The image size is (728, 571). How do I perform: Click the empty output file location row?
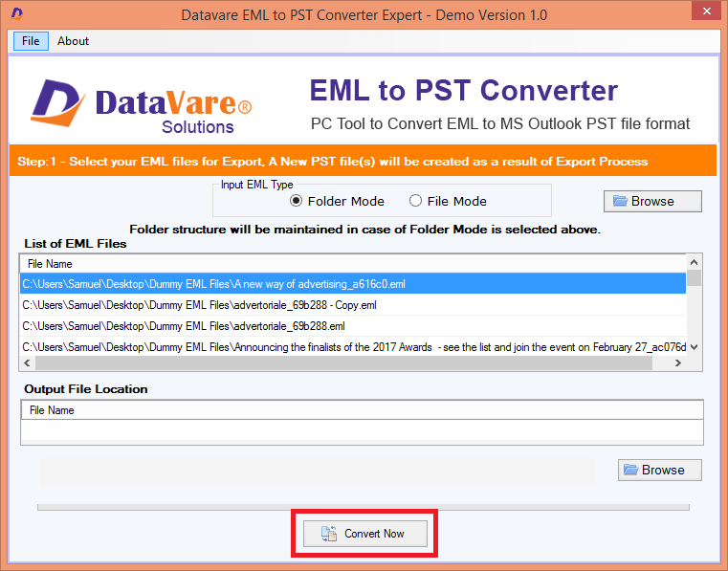pyautogui.click(x=362, y=429)
